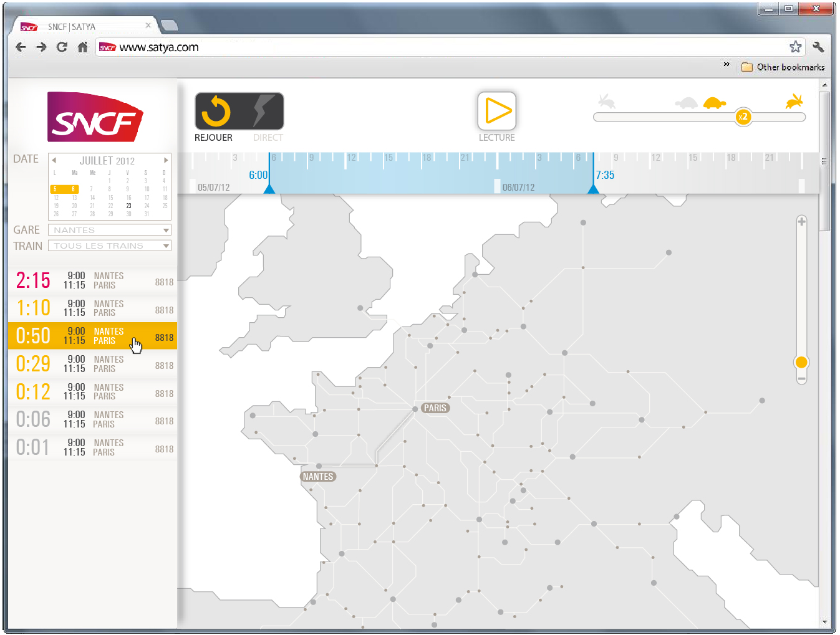Screen dimensions: 840x635
Task: Go to browser home page
Action: tap(82, 47)
